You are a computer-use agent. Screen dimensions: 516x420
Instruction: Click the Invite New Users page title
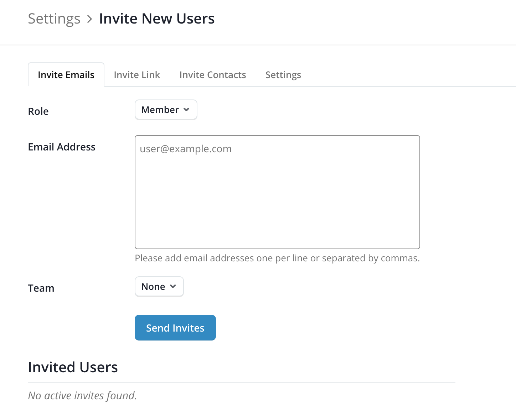coord(157,19)
